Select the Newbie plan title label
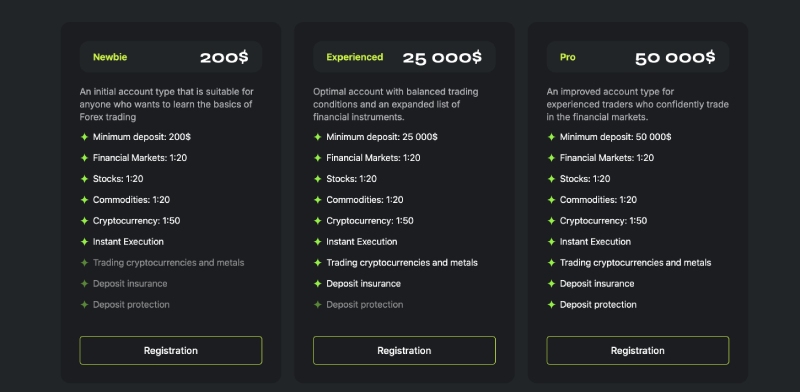The height and width of the screenshot is (392, 800). coord(110,57)
